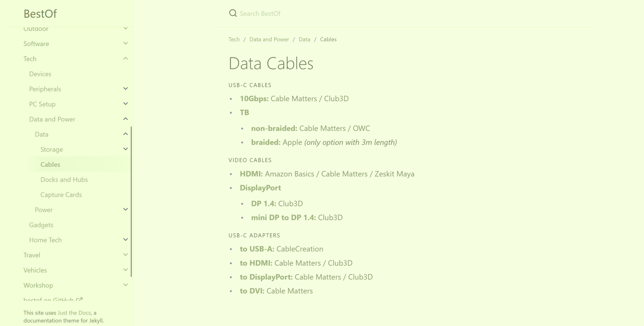Go to the Gadgets page
This screenshot has height=326, width=644.
click(x=41, y=225)
